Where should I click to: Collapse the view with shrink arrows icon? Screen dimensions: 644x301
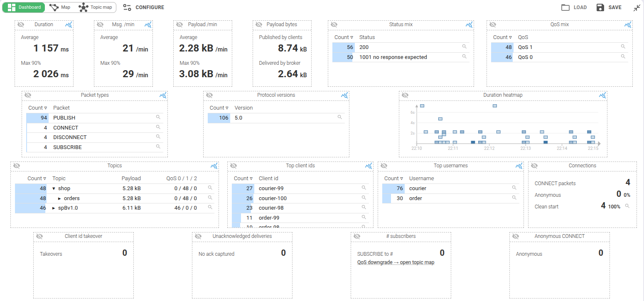coord(637,7)
